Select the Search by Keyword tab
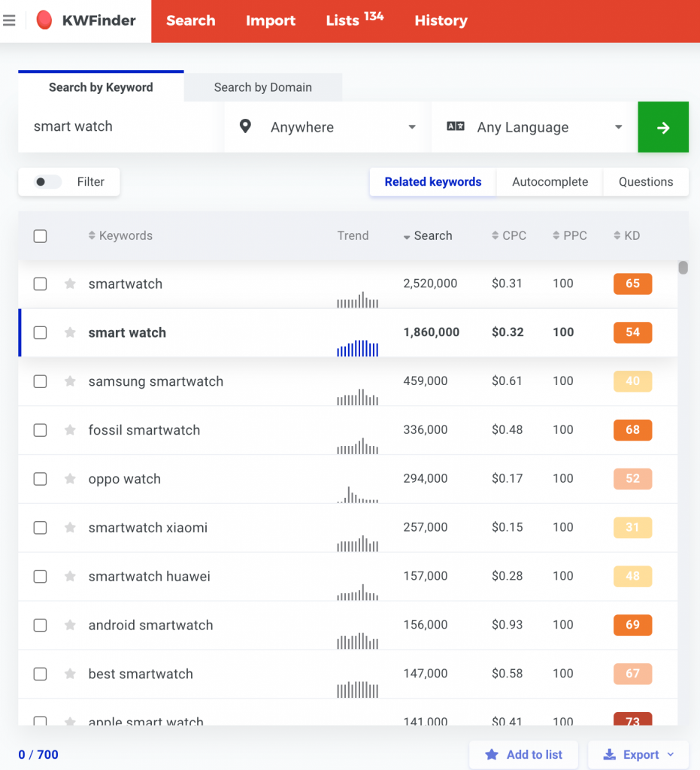700x770 pixels. click(101, 87)
